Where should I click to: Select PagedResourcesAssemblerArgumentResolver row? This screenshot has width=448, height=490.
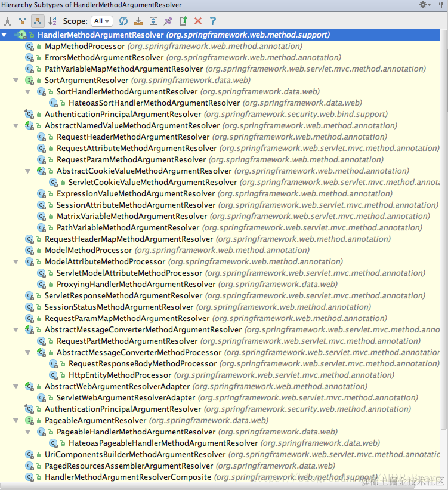pos(220,466)
